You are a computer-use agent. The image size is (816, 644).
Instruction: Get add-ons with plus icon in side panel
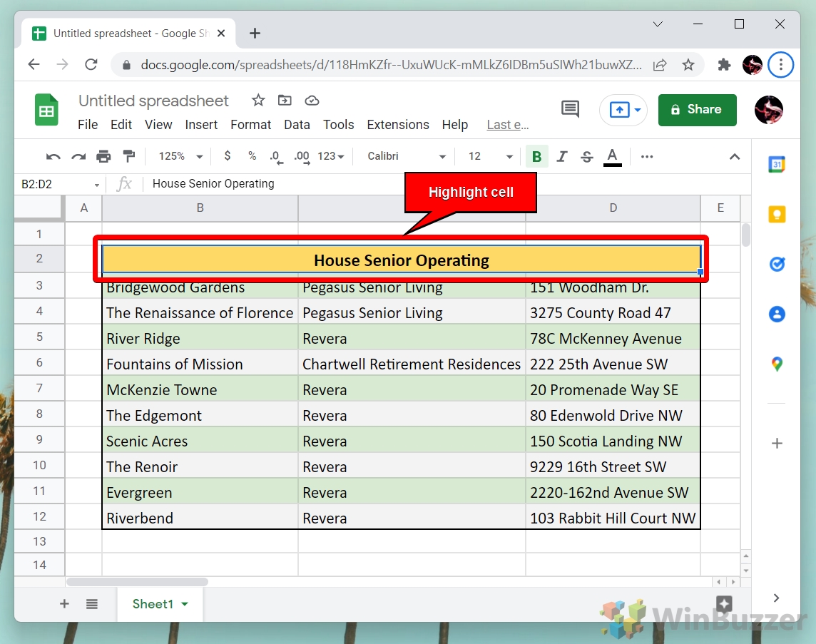777,443
